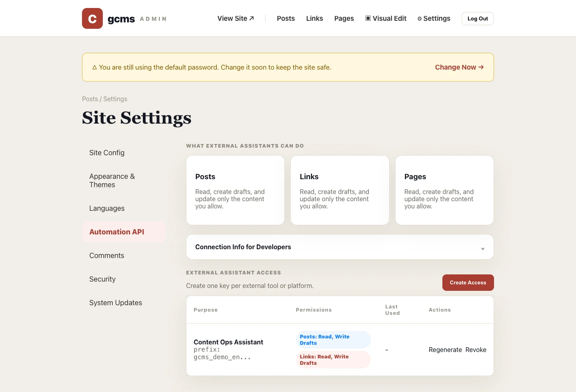Click the chevron on Connection Info panel
Image resolution: width=576 pixels, height=392 pixels.
coord(483,248)
